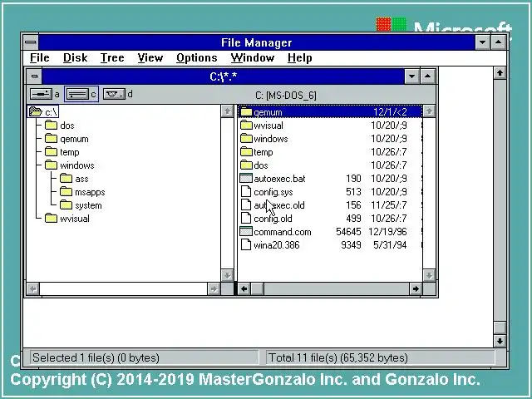Open the File menu
Screen dimensions: 532x399
point(40,57)
